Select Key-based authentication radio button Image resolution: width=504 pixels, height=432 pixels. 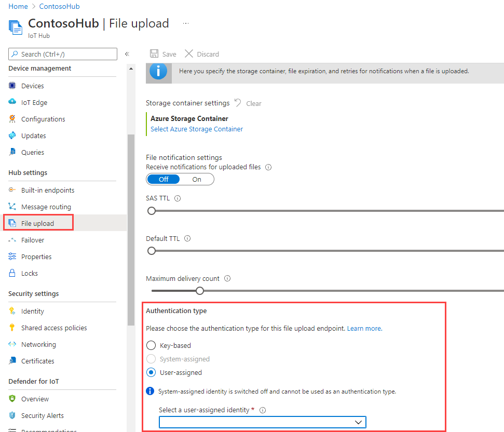151,345
